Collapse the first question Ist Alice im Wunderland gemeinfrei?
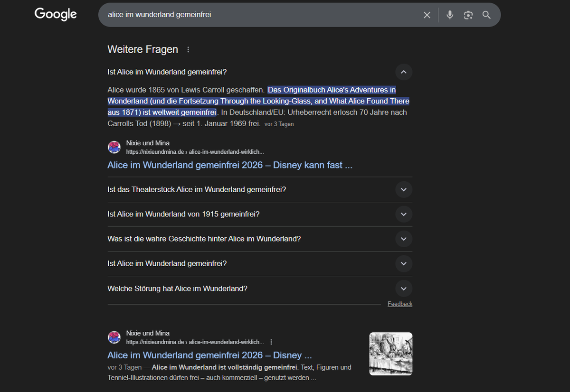 click(x=404, y=72)
